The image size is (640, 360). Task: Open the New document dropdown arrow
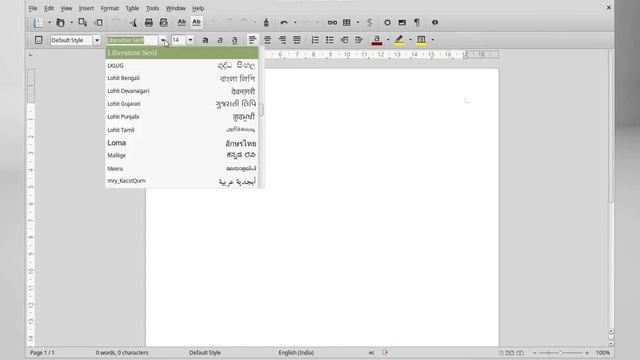49,23
